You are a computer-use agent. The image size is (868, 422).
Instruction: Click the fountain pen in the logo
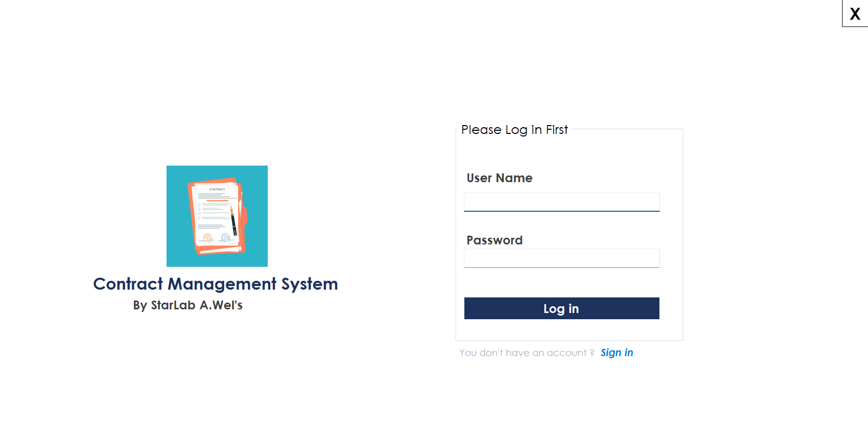click(x=233, y=221)
